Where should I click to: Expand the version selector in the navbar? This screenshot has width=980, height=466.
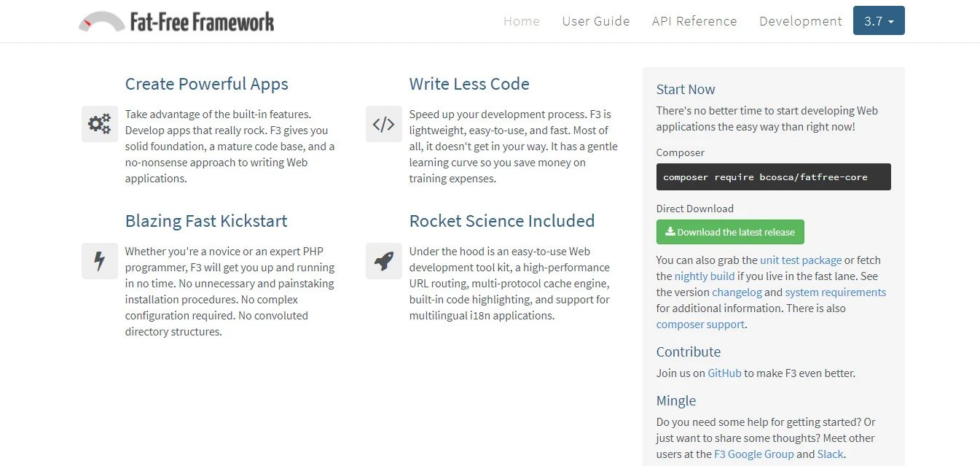tap(879, 21)
